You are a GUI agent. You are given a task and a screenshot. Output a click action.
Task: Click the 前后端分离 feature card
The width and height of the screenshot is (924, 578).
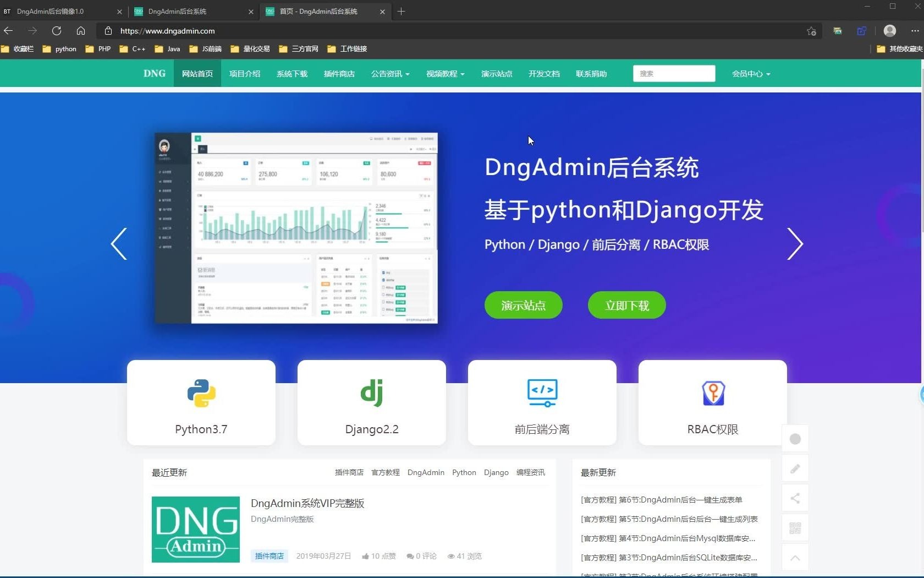tap(542, 403)
